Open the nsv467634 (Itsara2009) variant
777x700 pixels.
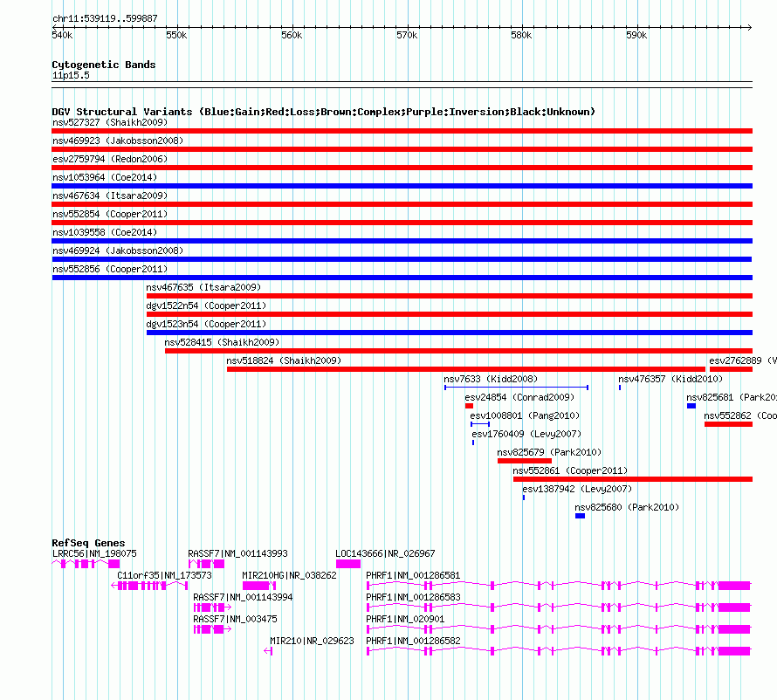click(x=110, y=196)
